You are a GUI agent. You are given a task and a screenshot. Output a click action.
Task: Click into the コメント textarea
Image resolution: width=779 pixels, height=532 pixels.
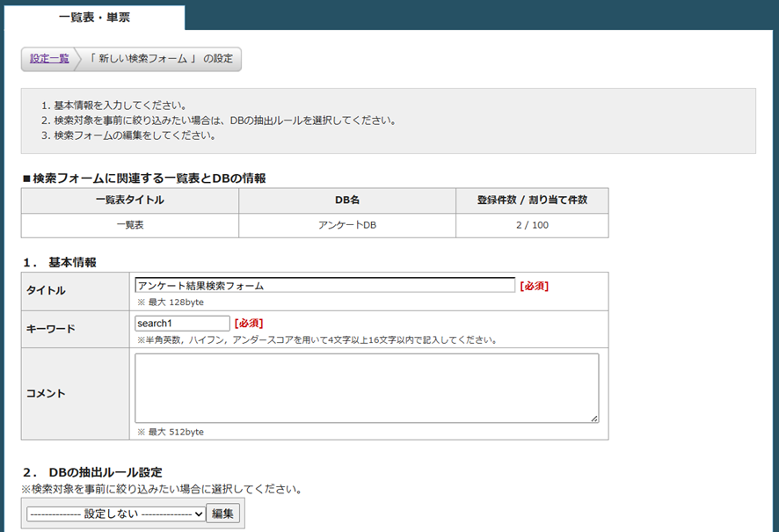pyautogui.click(x=367, y=388)
